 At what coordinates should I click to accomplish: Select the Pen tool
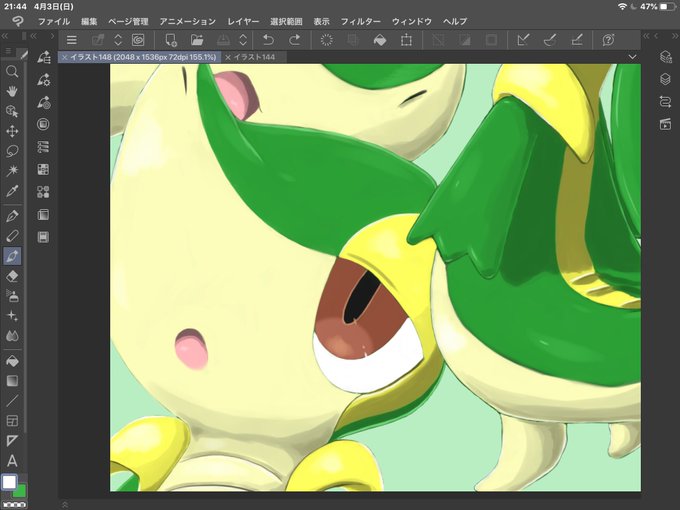point(12,216)
